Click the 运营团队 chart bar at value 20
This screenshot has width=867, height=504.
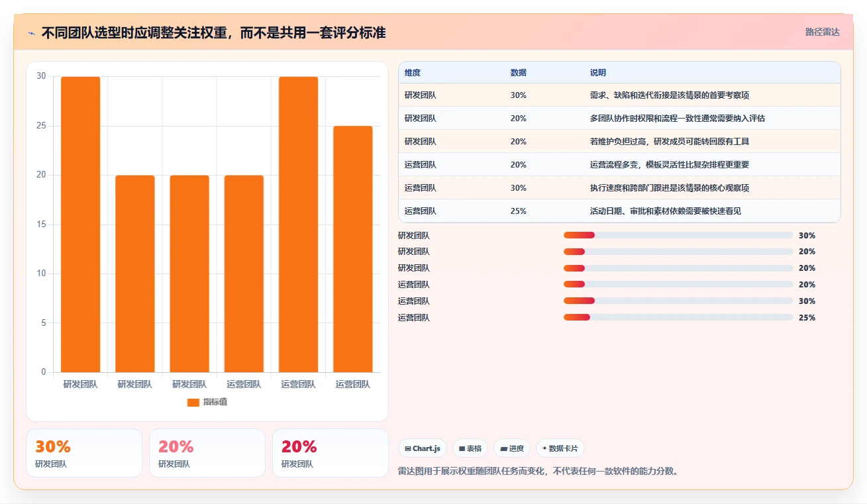coord(244,274)
